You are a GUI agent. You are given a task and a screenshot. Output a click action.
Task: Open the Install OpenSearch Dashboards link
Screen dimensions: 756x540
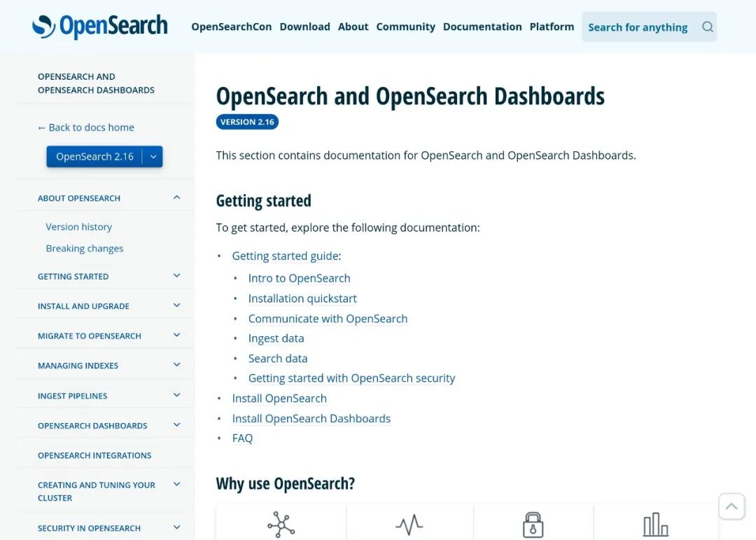tap(311, 419)
